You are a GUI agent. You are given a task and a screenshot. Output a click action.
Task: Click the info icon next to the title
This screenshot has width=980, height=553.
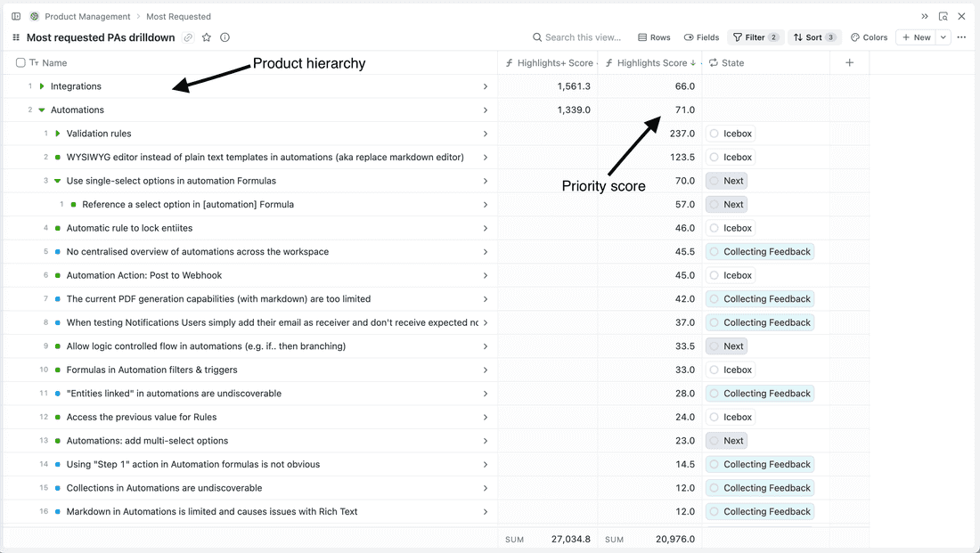225,37
